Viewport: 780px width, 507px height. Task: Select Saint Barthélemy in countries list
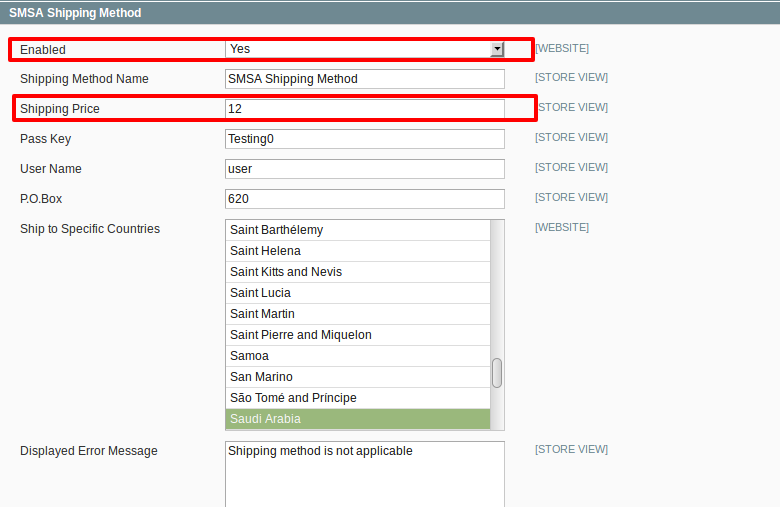358,230
